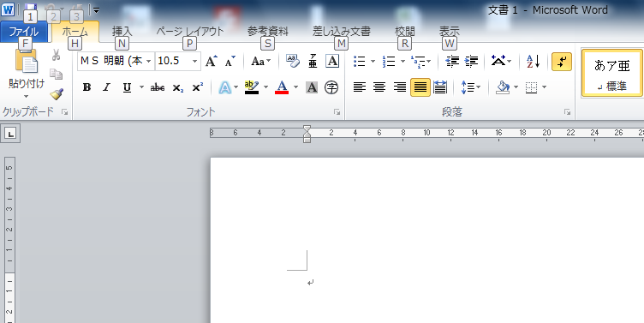The width and height of the screenshot is (644, 323).
Task: Toggle Bold formatting
Action: [86, 87]
